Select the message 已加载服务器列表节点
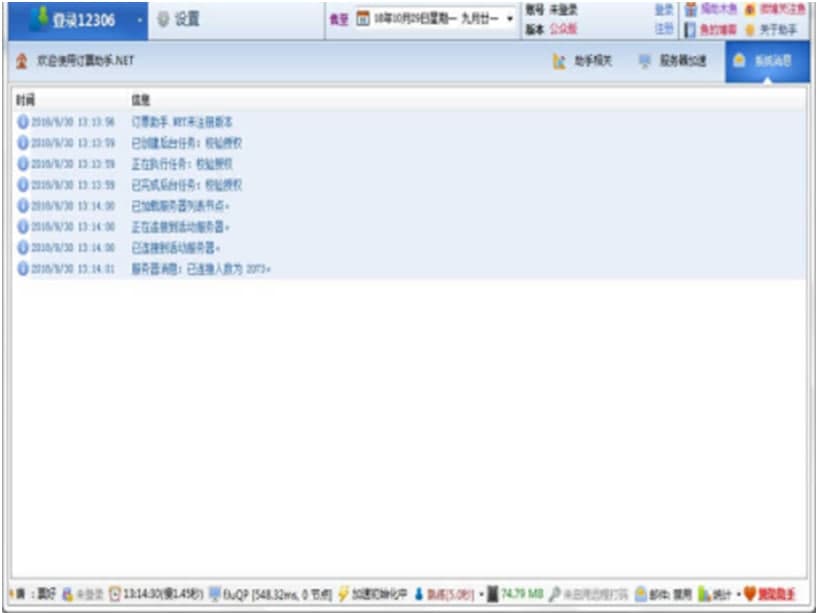The image size is (818, 615). coord(180,206)
